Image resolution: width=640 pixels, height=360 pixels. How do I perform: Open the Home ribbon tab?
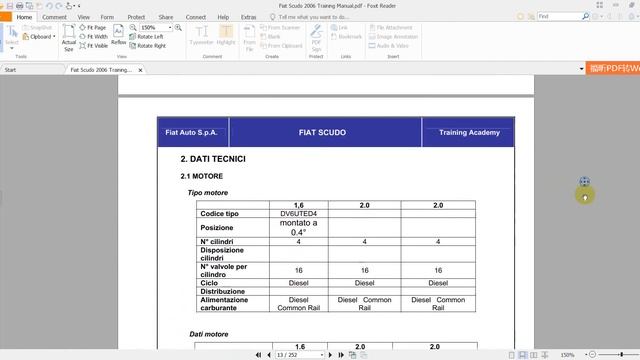24,17
